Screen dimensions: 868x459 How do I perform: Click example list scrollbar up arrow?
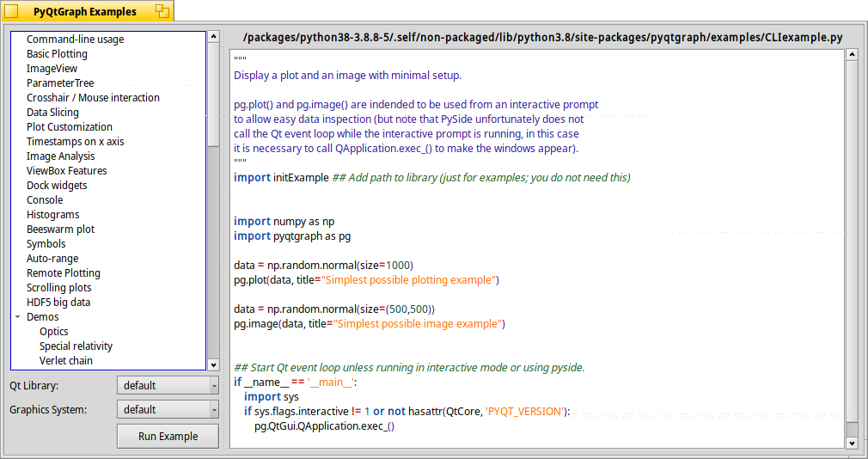[213, 37]
